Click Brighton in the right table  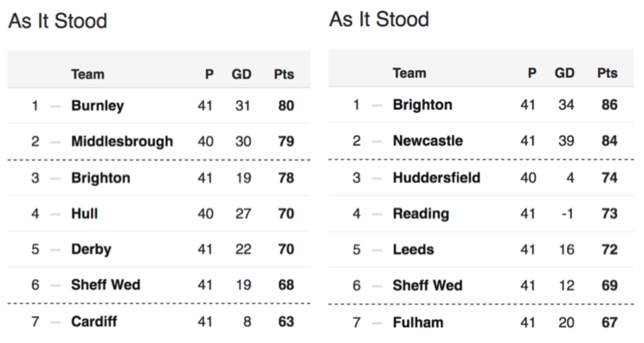click(422, 105)
